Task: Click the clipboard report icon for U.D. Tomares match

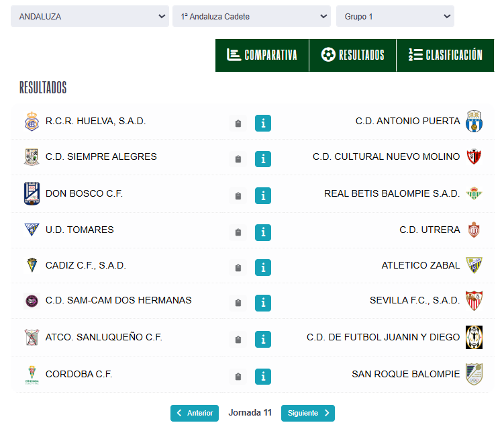Action: 238,232
